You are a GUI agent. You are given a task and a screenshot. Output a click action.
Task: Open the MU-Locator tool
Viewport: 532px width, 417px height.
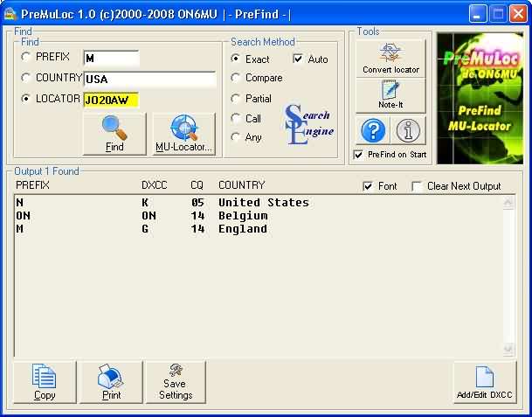(x=183, y=134)
